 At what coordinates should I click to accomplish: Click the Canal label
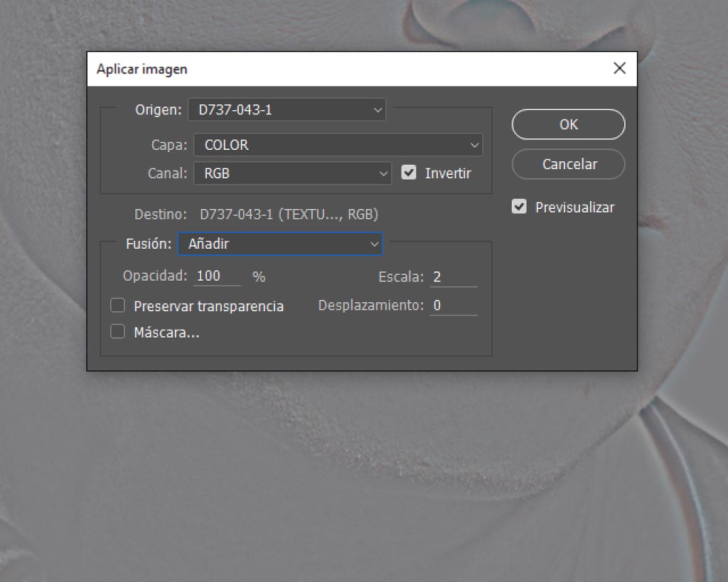coord(167,173)
